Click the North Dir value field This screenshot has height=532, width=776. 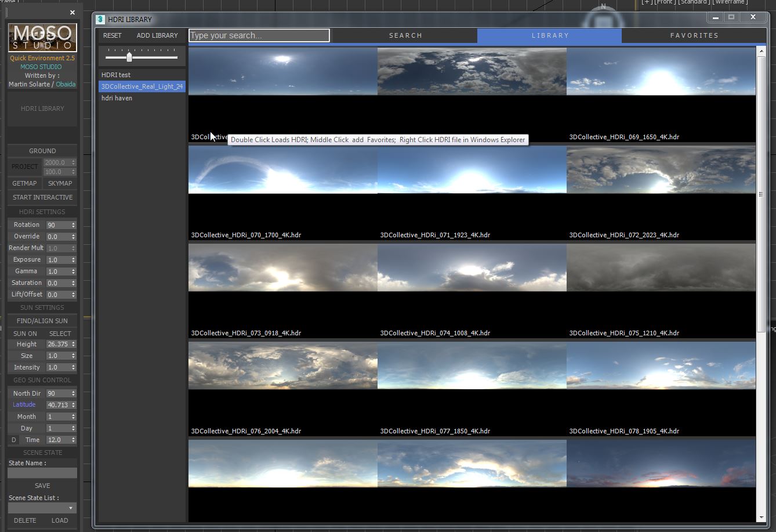click(x=58, y=393)
